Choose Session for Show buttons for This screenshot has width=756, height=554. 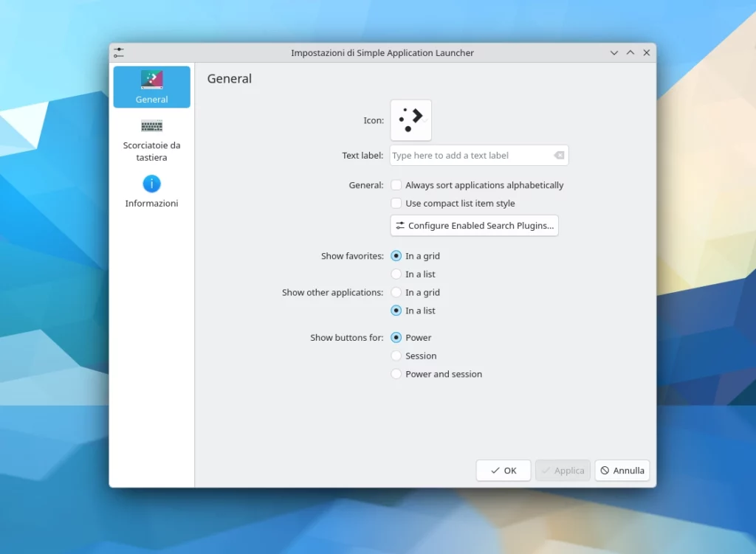tap(396, 356)
